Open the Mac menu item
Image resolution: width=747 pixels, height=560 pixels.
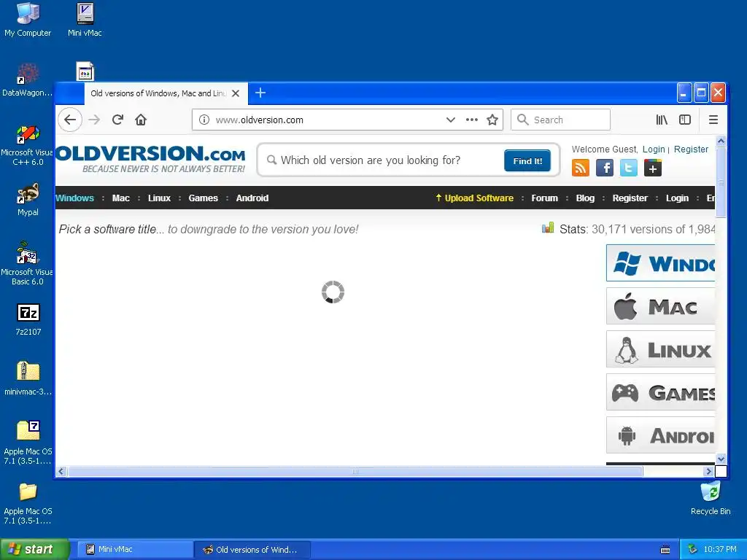click(x=120, y=198)
